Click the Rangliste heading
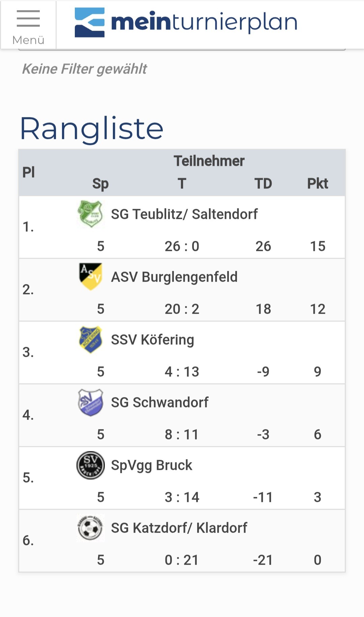Image resolution: width=364 pixels, height=617 pixels. point(92,129)
